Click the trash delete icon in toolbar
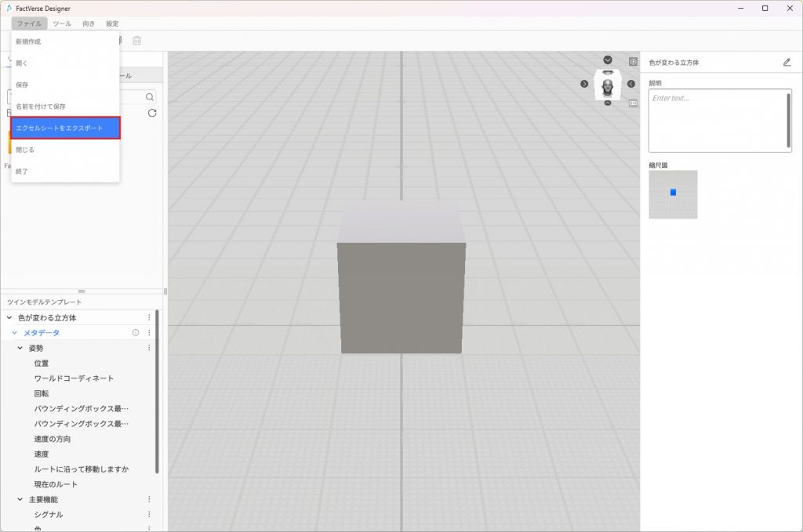803x532 pixels. coord(137,41)
